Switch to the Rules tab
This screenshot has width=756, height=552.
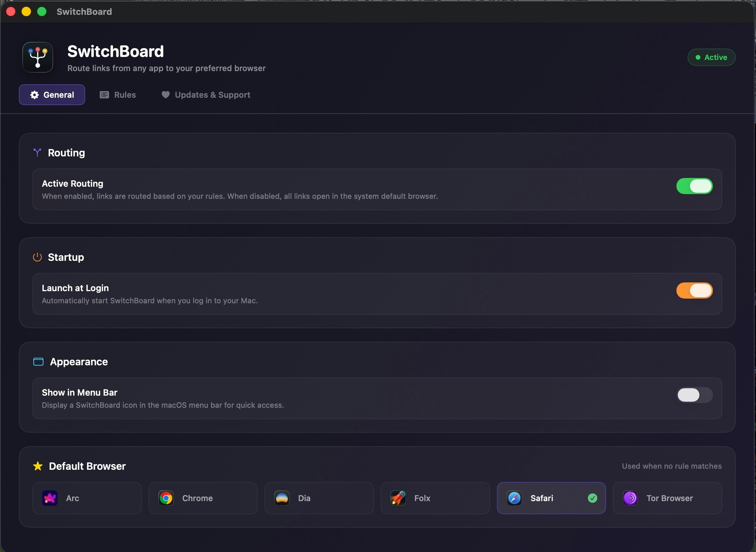tap(118, 95)
